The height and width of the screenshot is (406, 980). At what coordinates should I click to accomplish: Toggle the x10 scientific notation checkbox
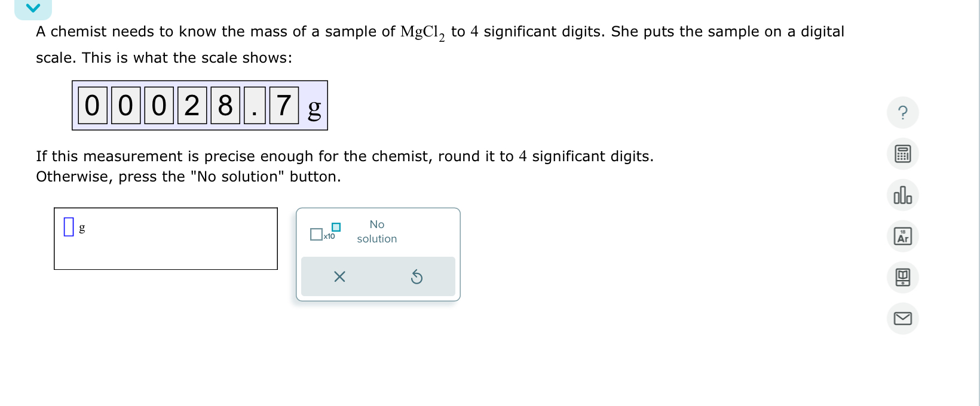(316, 234)
